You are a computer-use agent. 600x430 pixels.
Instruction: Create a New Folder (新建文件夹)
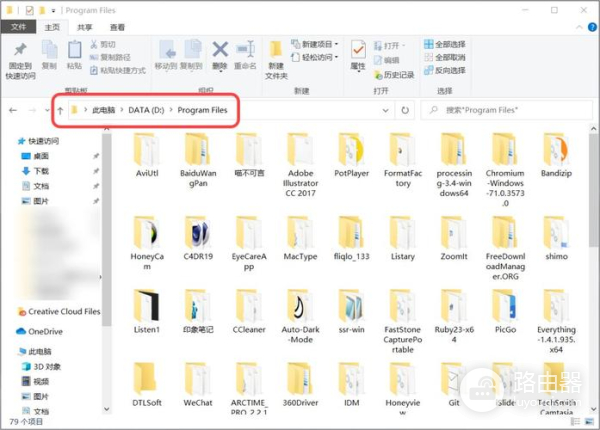276,60
